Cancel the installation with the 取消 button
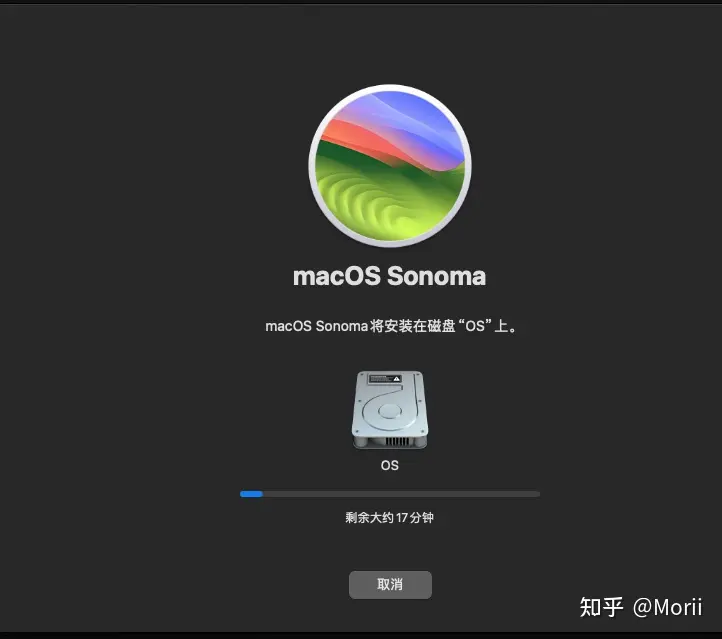Viewport: 722px width, 639px height. click(x=390, y=585)
